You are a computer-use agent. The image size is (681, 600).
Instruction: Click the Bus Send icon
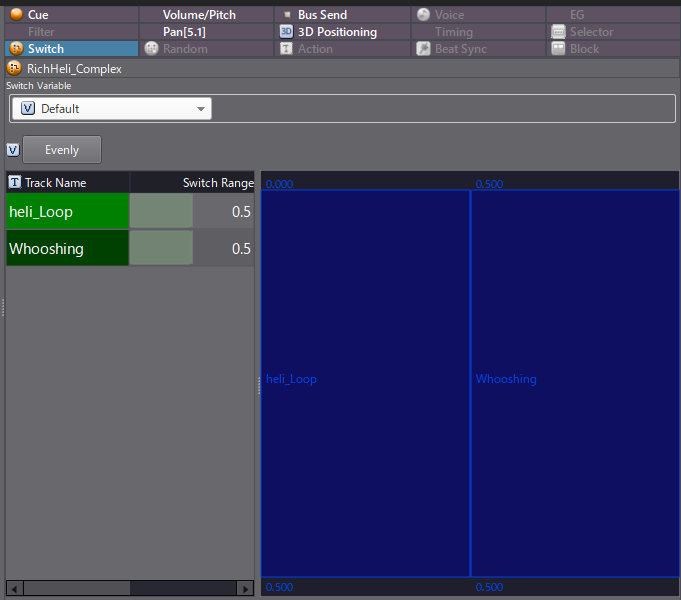click(287, 15)
